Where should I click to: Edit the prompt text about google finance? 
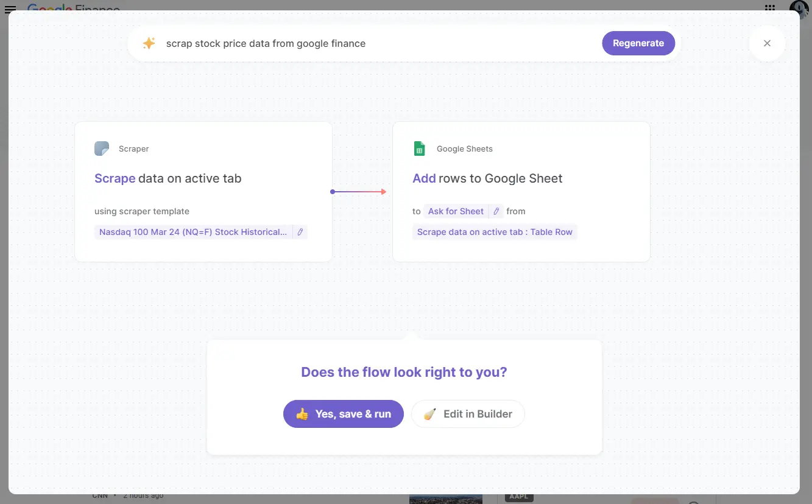point(266,43)
